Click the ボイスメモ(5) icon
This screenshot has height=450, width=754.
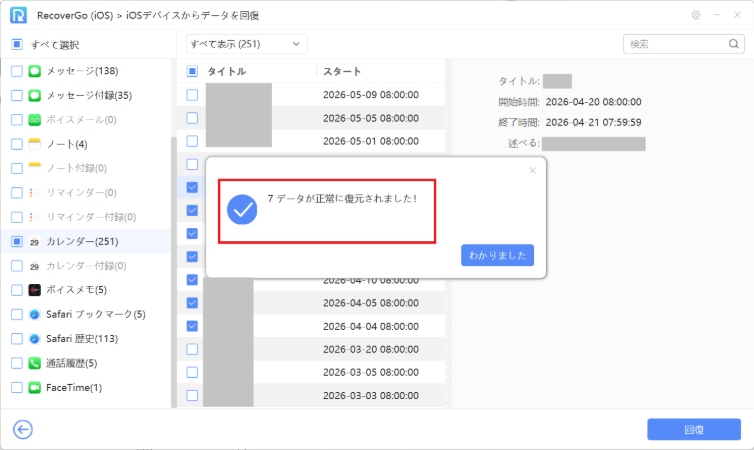point(35,290)
